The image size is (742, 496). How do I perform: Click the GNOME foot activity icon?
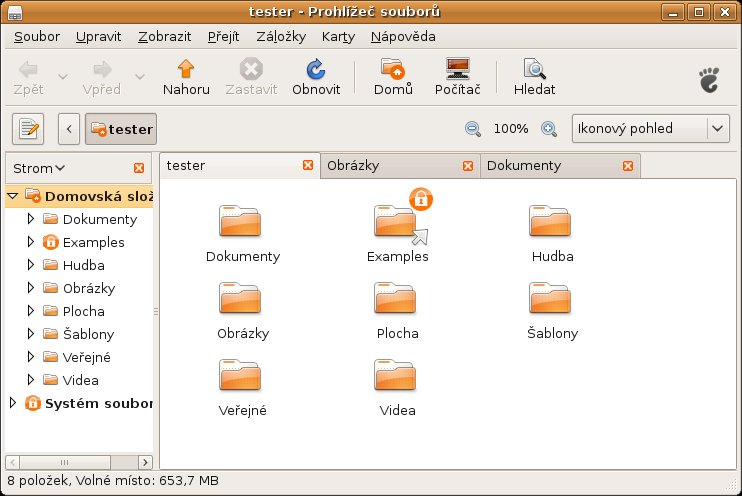point(709,80)
